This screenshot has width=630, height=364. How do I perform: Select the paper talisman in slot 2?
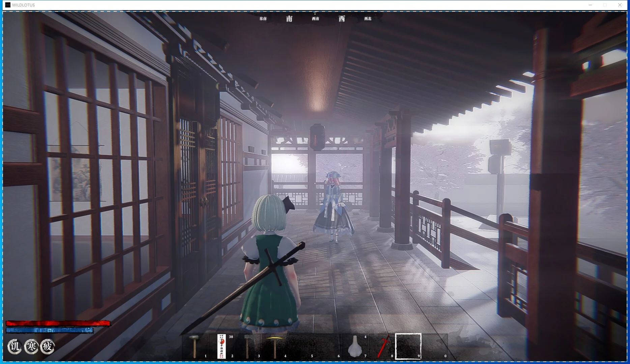[222, 346]
